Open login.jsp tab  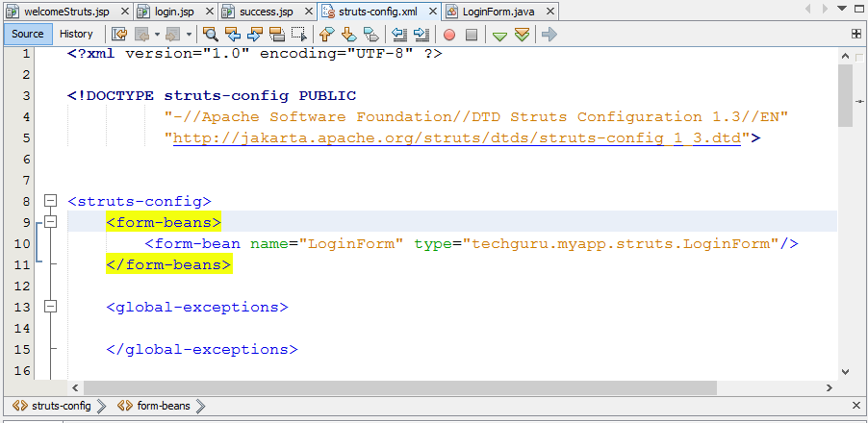pos(174,12)
